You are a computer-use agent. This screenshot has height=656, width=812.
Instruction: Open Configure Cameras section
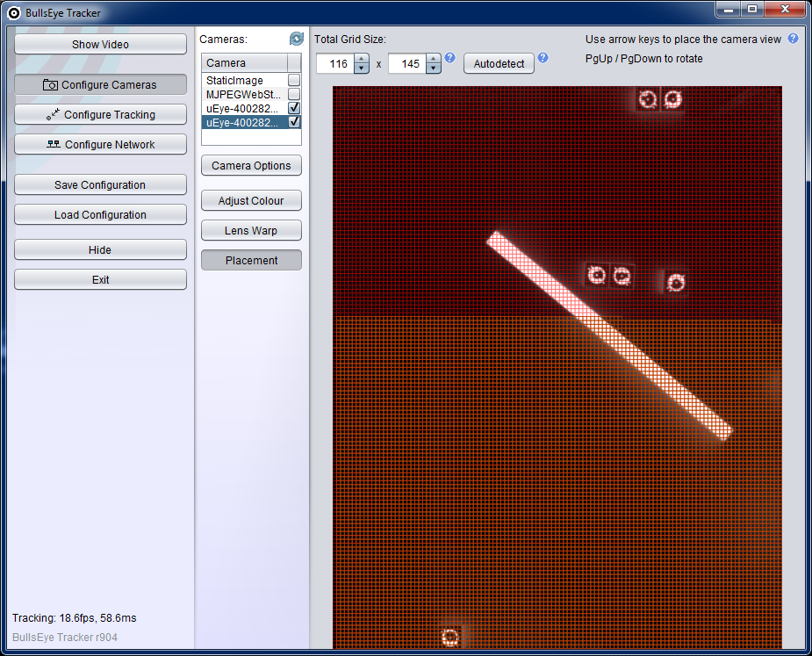pyautogui.click(x=100, y=85)
